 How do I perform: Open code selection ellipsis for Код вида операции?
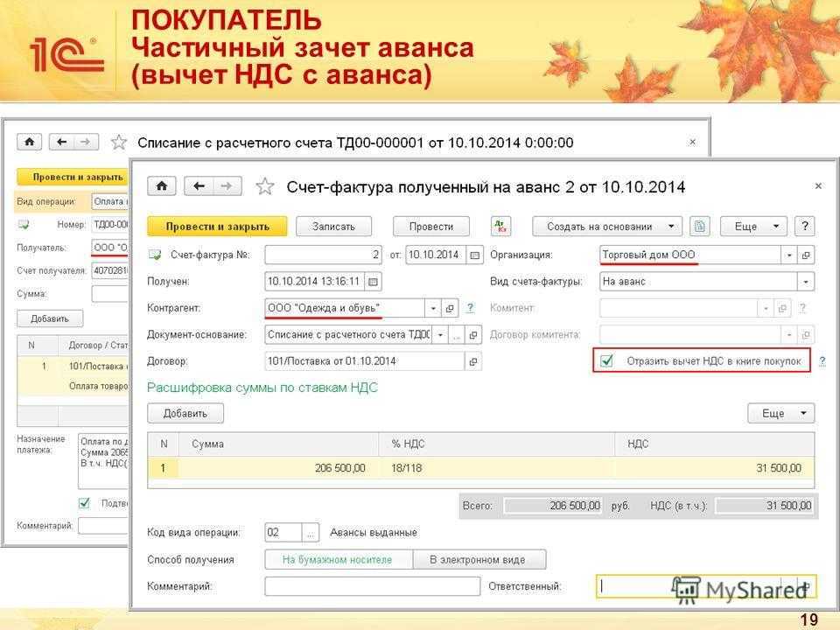click(310, 533)
